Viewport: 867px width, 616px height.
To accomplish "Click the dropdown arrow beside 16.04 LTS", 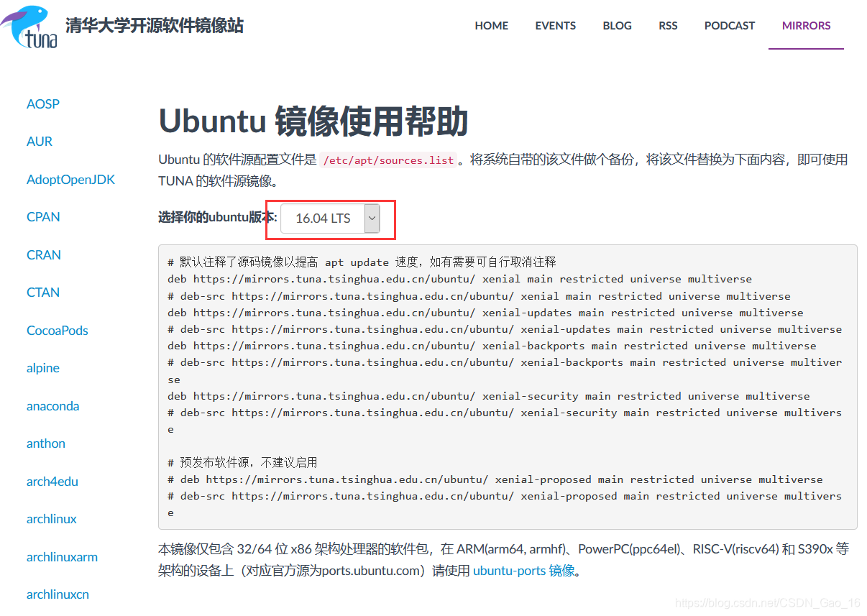I will pyautogui.click(x=372, y=219).
